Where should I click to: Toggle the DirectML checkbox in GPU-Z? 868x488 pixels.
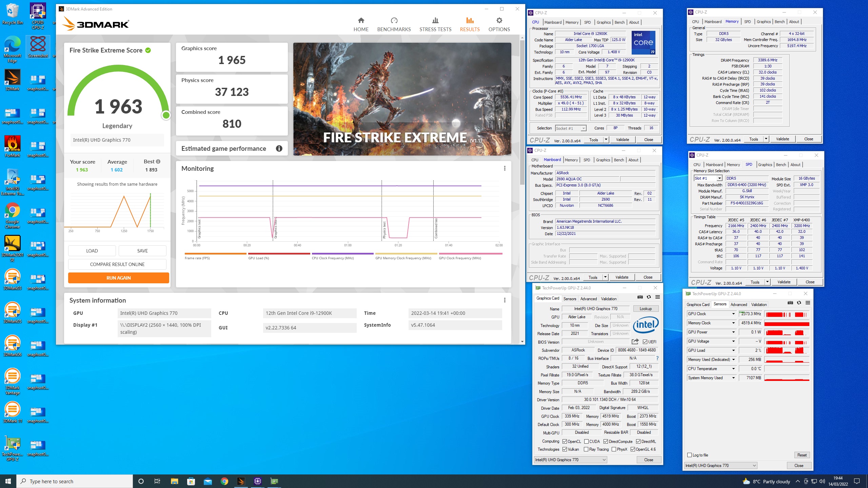(638, 441)
